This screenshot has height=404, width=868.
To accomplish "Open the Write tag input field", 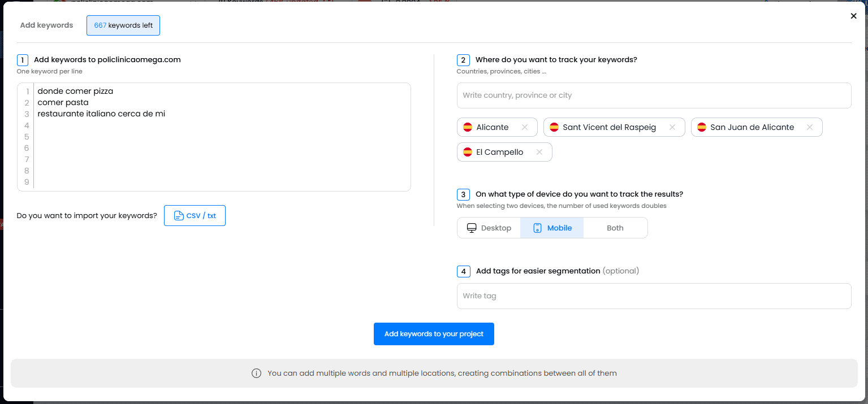I will 654,296.
